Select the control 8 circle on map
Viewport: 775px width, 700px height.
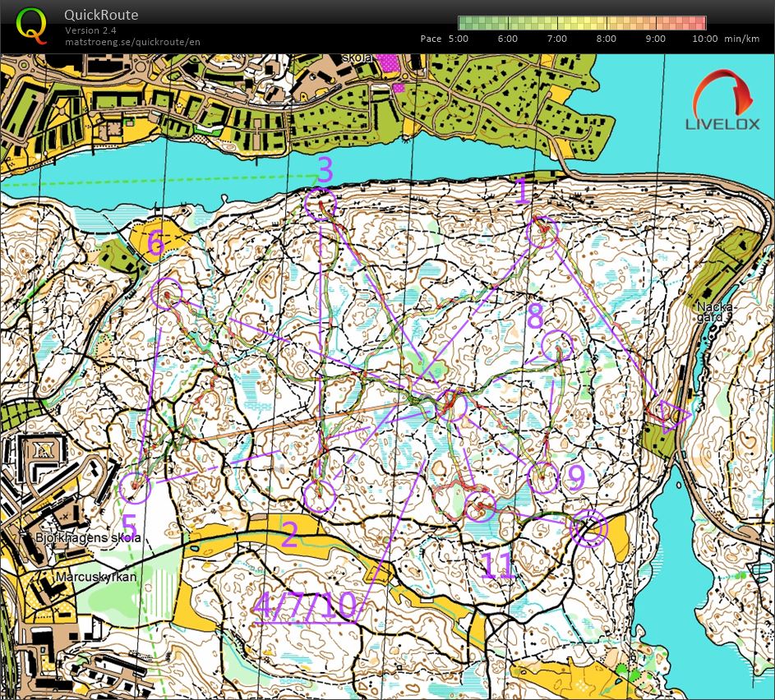(x=557, y=346)
